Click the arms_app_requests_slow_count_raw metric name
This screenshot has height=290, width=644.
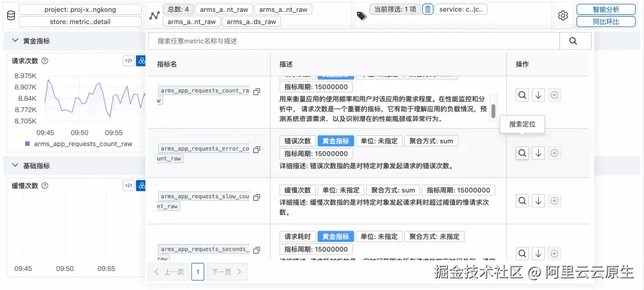203,201
